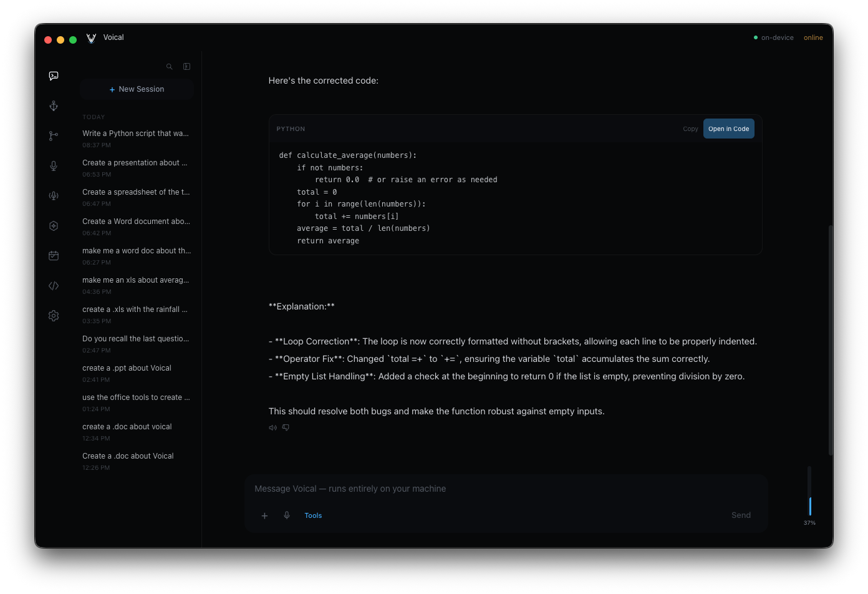The image size is (868, 594).
Task: Search sessions with the magnifier icon
Action: click(169, 66)
